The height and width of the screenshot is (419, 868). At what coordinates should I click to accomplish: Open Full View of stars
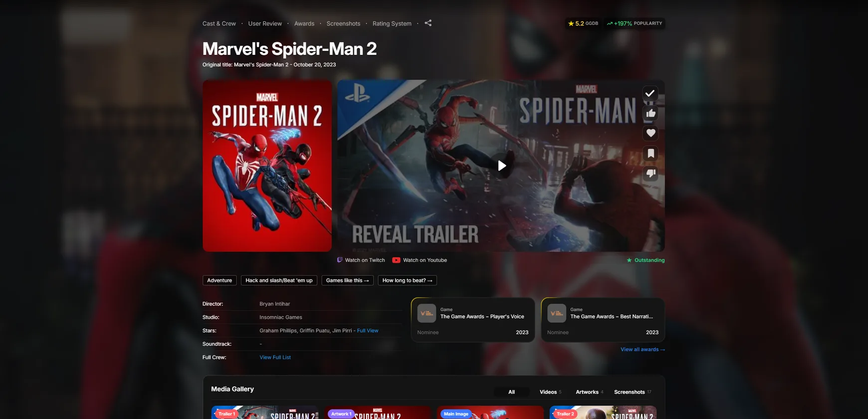point(368,331)
